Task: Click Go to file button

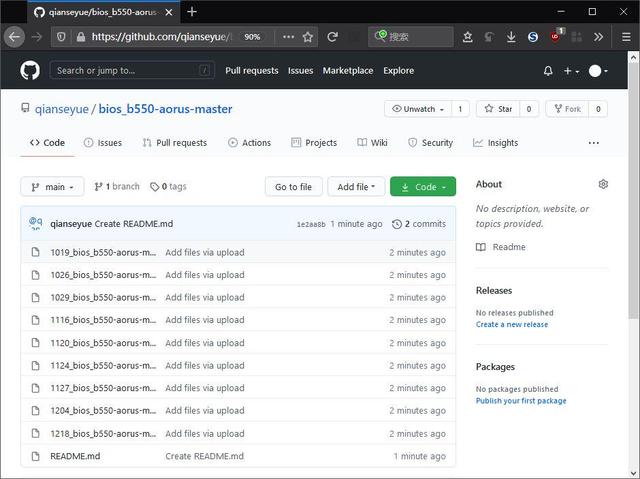Action: tap(293, 187)
